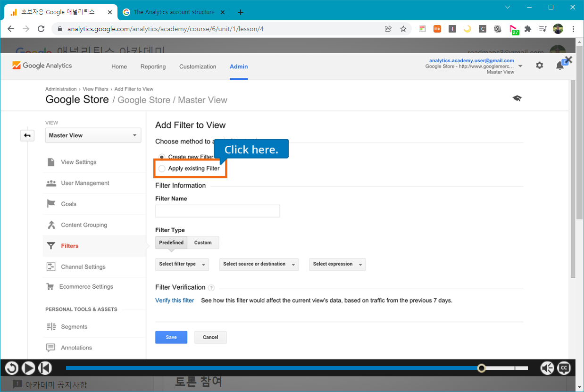The height and width of the screenshot is (392, 584).
Task: Open Select expression dropdown
Action: click(x=337, y=264)
